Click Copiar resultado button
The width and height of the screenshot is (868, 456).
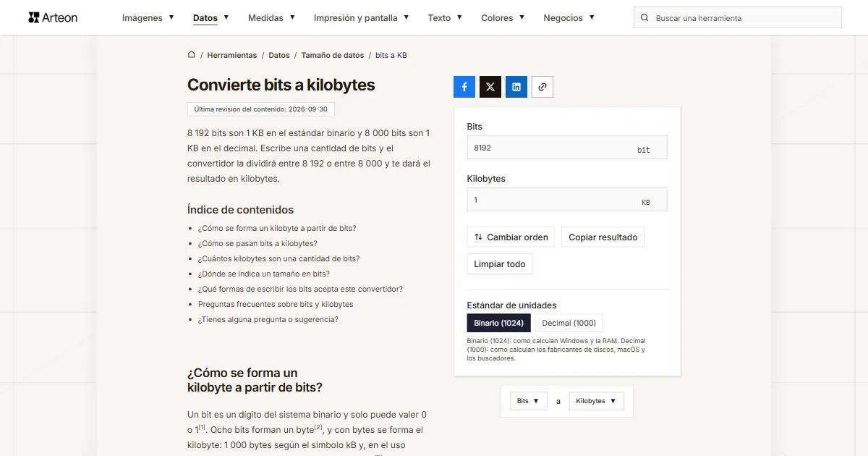click(x=603, y=237)
